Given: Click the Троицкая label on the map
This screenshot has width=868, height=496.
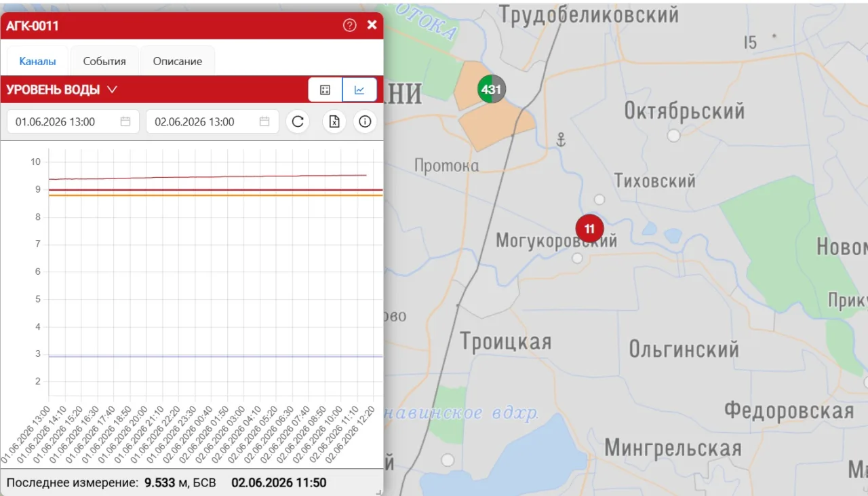Looking at the screenshot, I should [505, 341].
